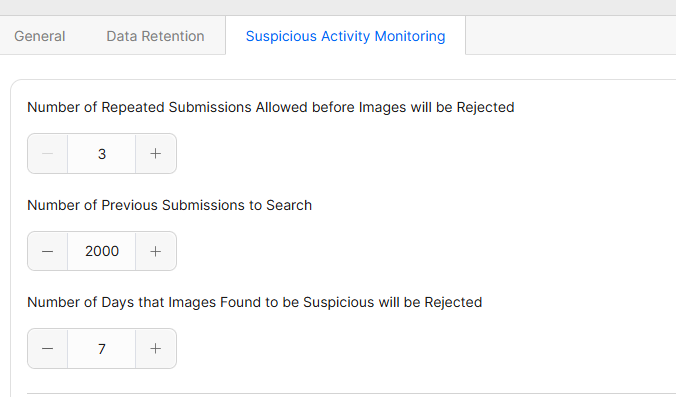Screen dimensions: 676x397
Task: Click the divider line below the Days stepper
Action: 351,393
